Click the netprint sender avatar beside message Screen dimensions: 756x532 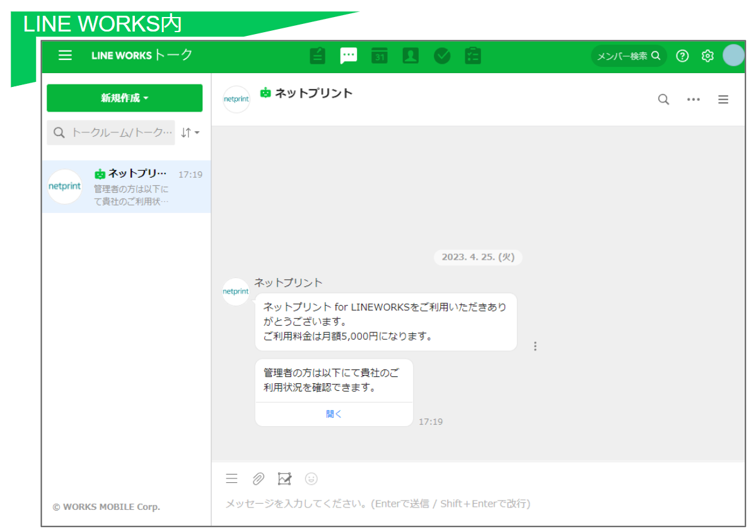click(x=236, y=292)
